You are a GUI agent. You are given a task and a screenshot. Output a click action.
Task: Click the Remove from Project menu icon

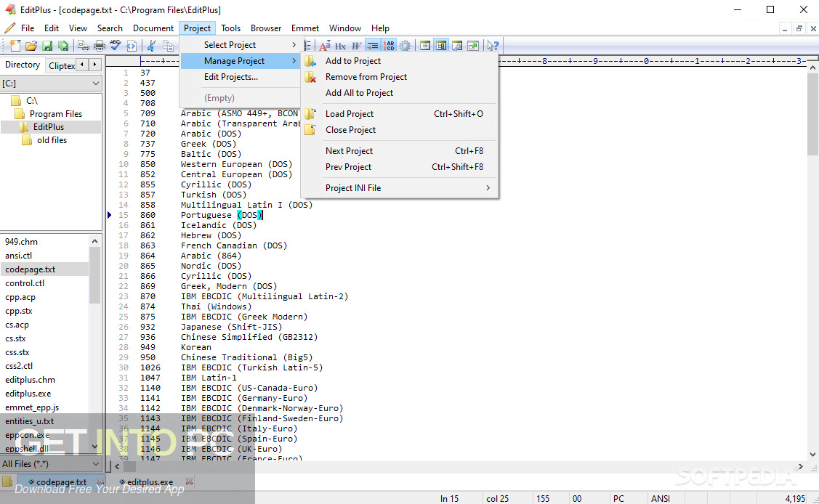(x=310, y=77)
